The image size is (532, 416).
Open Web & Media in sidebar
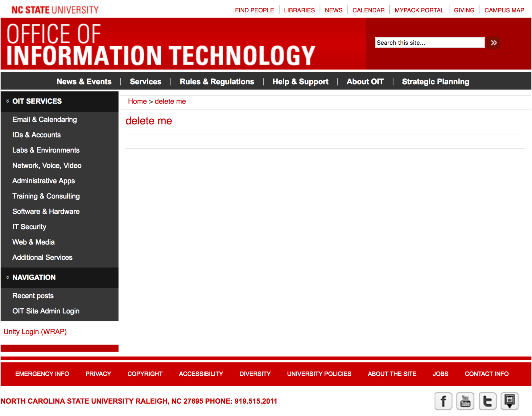pos(33,242)
